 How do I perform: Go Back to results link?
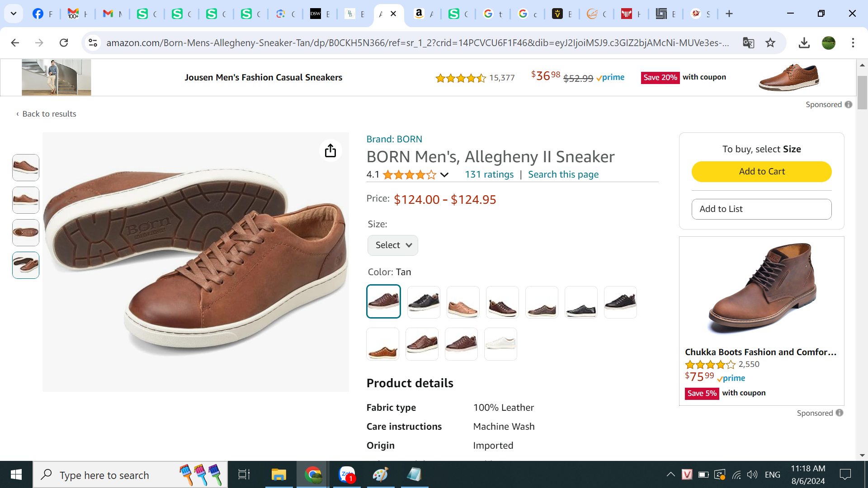click(46, 114)
